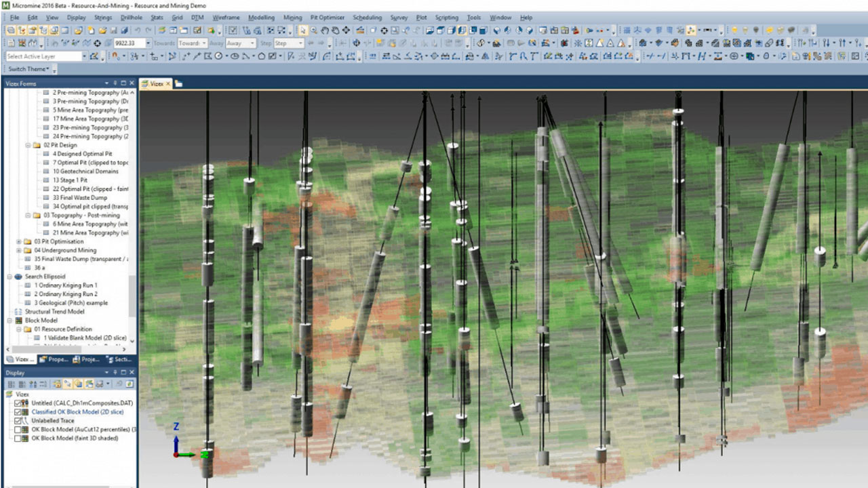
Task: Click the yellow light bulb icon
Action: tap(734, 30)
